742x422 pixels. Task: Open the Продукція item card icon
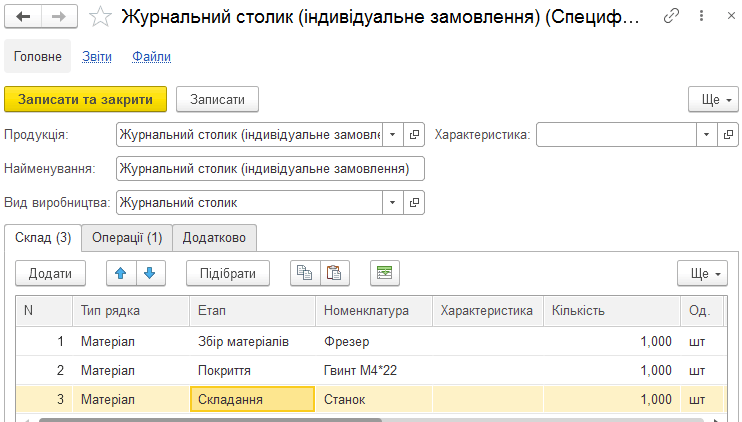(414, 135)
